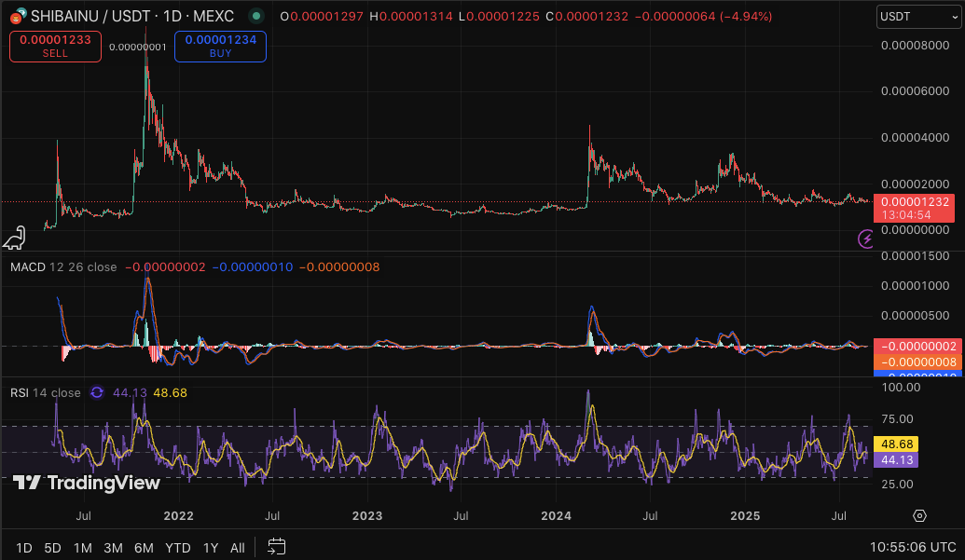Click the purple RSI value 44.13 in legend

pos(130,392)
